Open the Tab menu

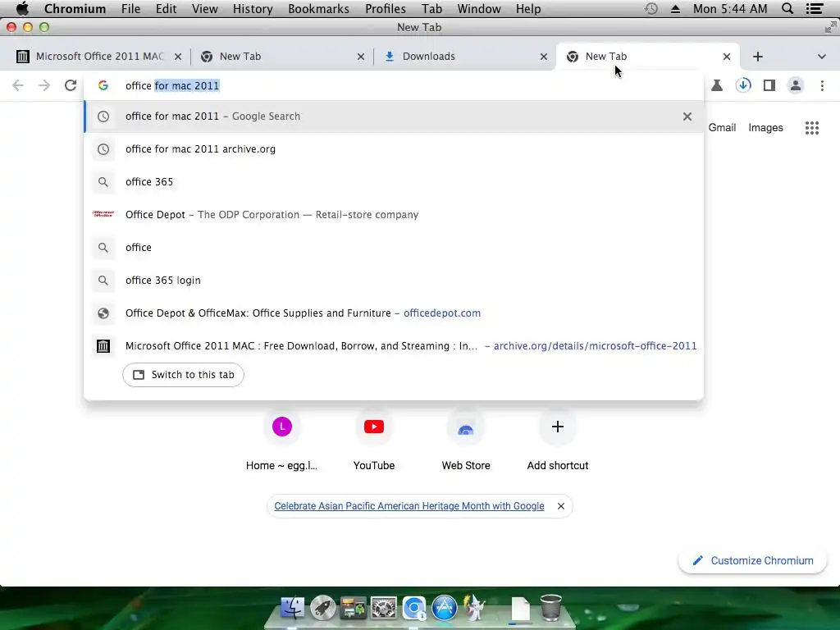[431, 8]
